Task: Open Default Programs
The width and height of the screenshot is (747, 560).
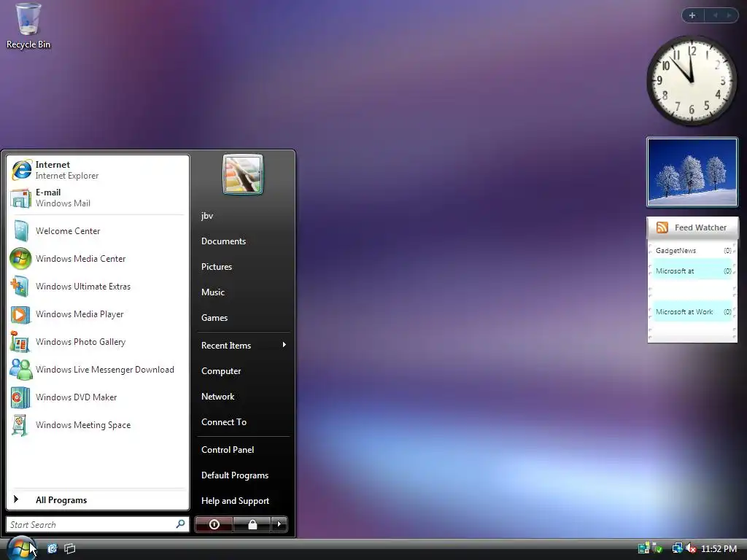Action: 243,475
